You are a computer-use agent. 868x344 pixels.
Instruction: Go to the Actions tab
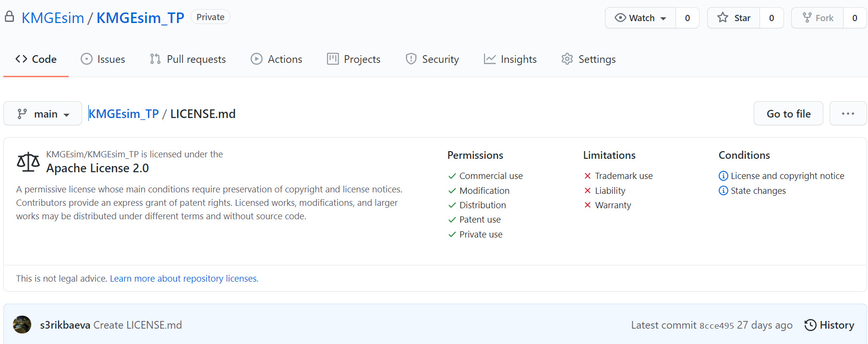pyautogui.click(x=277, y=59)
